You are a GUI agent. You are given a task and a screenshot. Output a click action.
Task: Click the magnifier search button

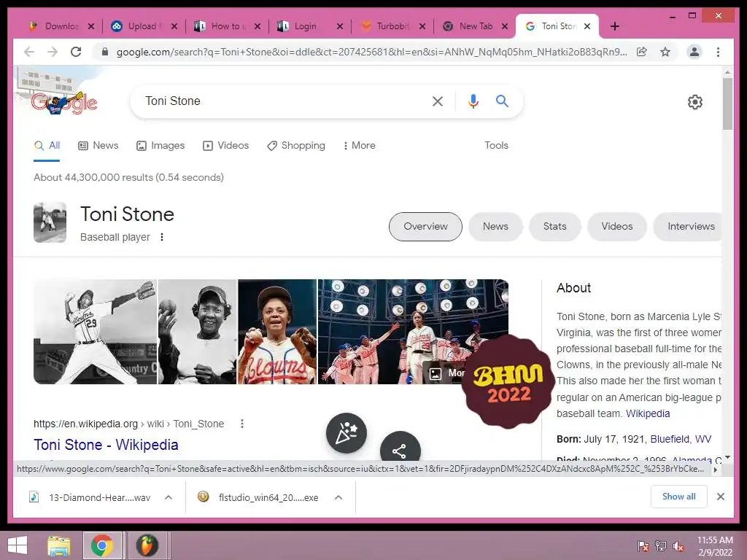coord(502,101)
